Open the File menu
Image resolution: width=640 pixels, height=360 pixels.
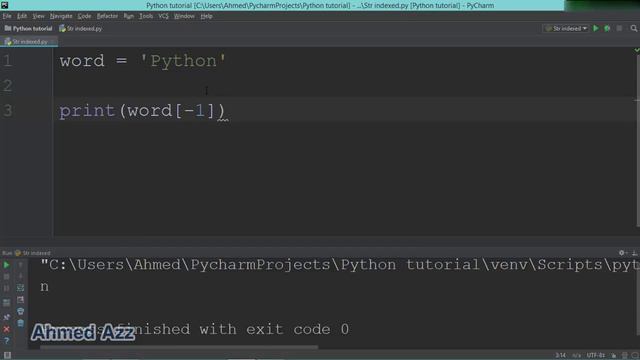point(7,16)
